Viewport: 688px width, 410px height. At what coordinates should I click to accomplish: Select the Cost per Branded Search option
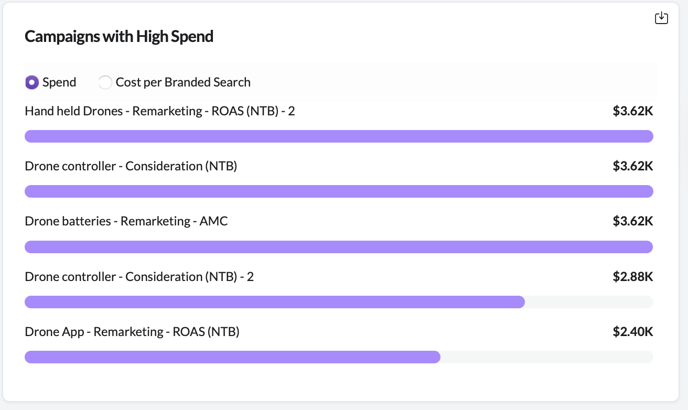[x=105, y=82]
